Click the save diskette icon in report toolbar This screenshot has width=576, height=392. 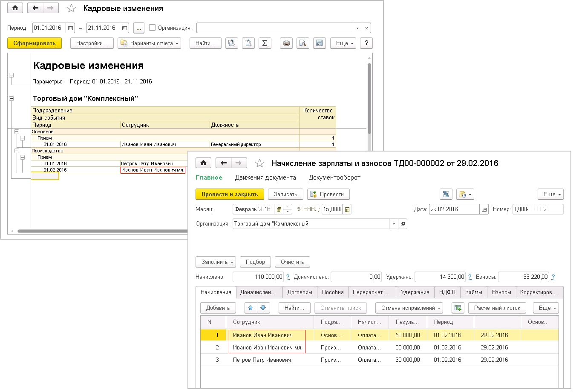click(x=319, y=43)
